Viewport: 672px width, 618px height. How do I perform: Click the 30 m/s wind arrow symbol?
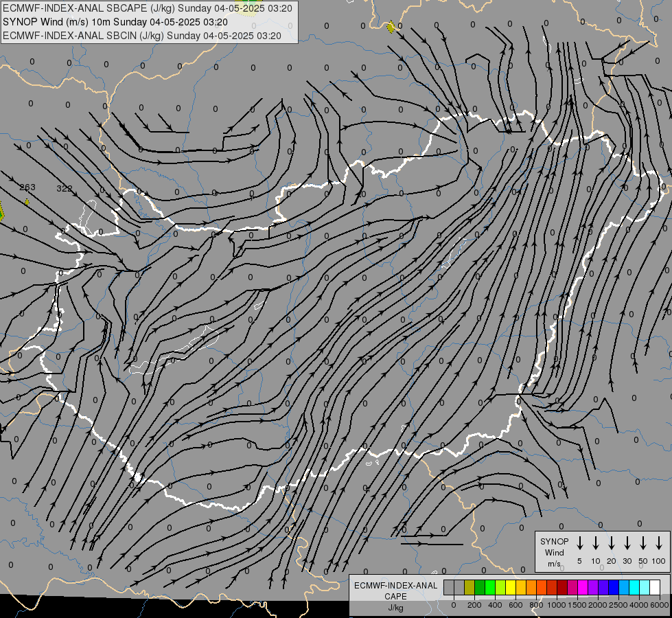[x=627, y=543]
